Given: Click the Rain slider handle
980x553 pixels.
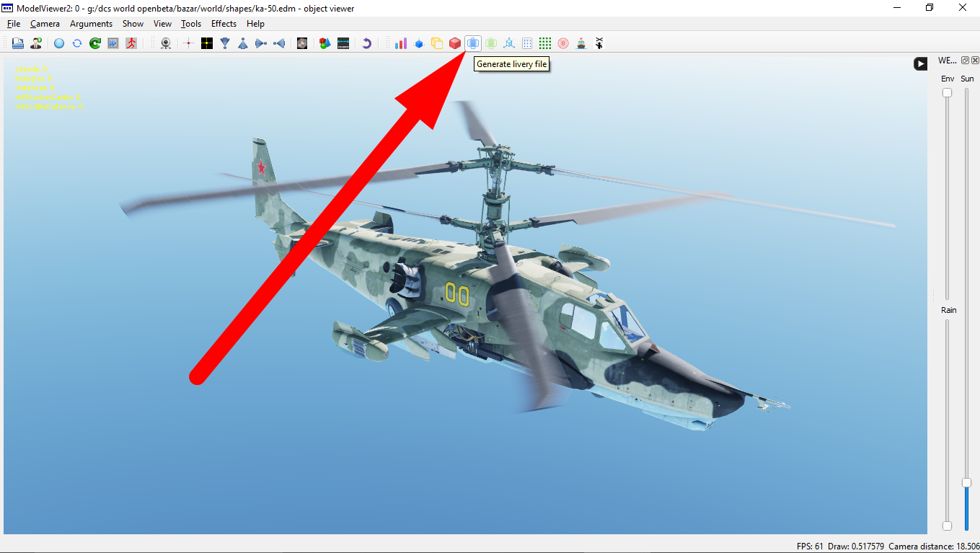Looking at the screenshot, I should [x=948, y=526].
